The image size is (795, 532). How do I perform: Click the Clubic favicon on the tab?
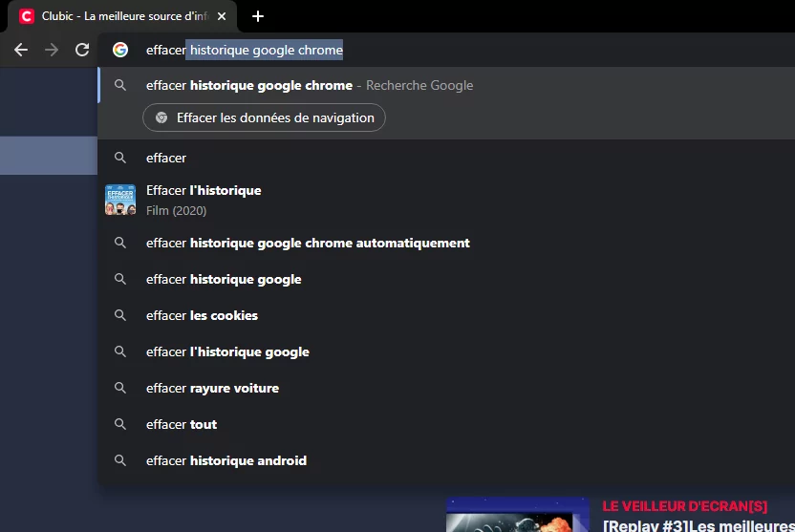tap(27, 16)
